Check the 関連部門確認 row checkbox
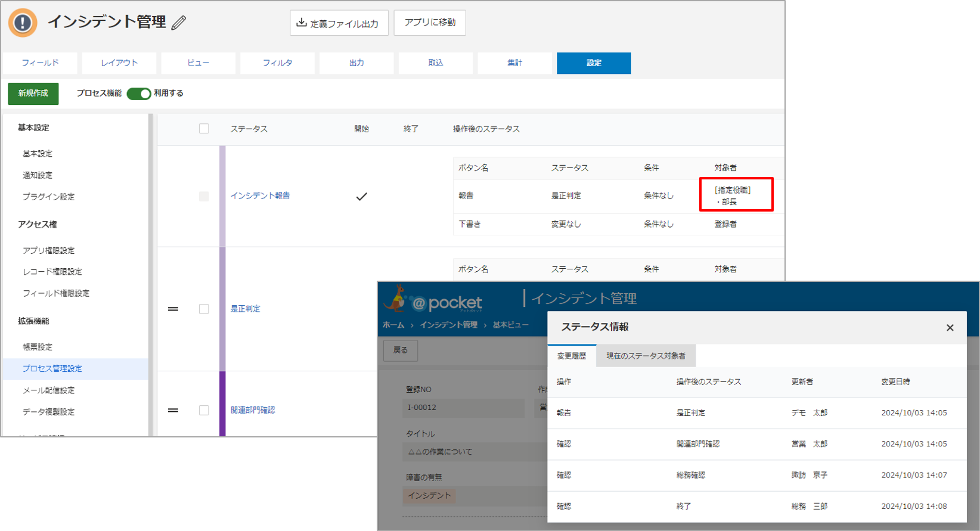 click(x=204, y=410)
